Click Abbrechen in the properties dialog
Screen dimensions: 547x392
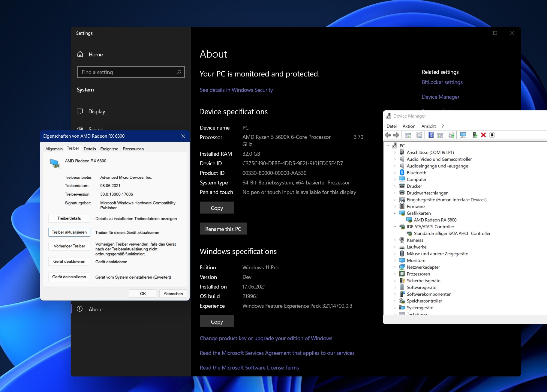pos(173,294)
